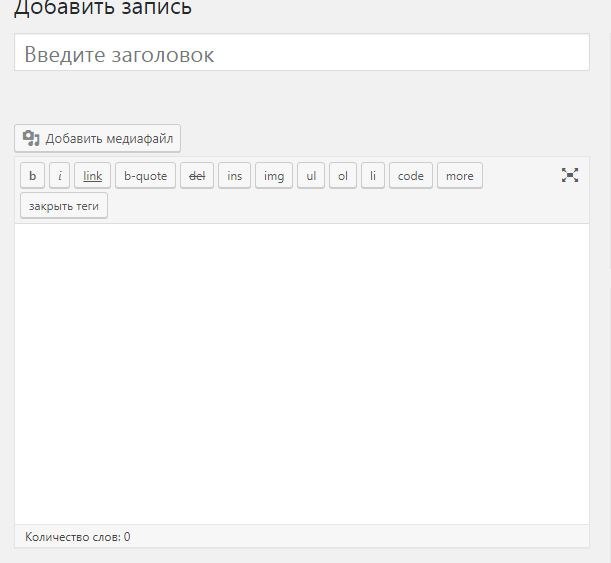The width and height of the screenshot is (611, 563).
Task: Insert italic tag with i button
Action: [x=60, y=176]
